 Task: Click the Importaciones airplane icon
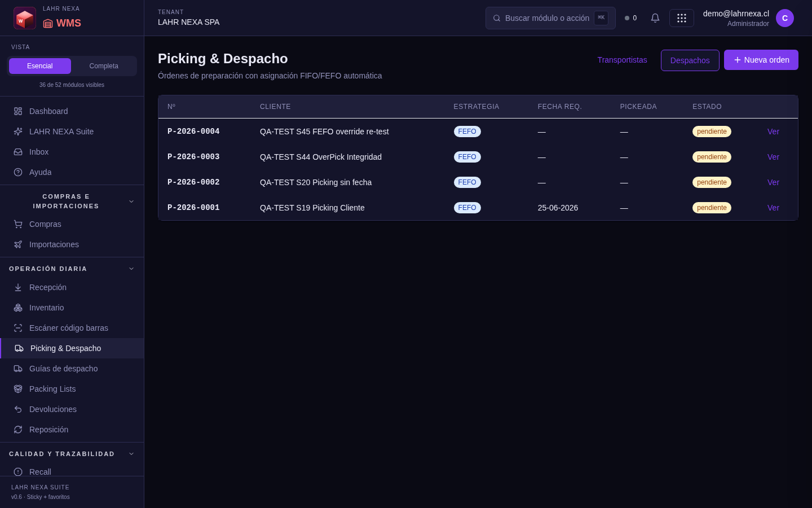click(x=18, y=244)
